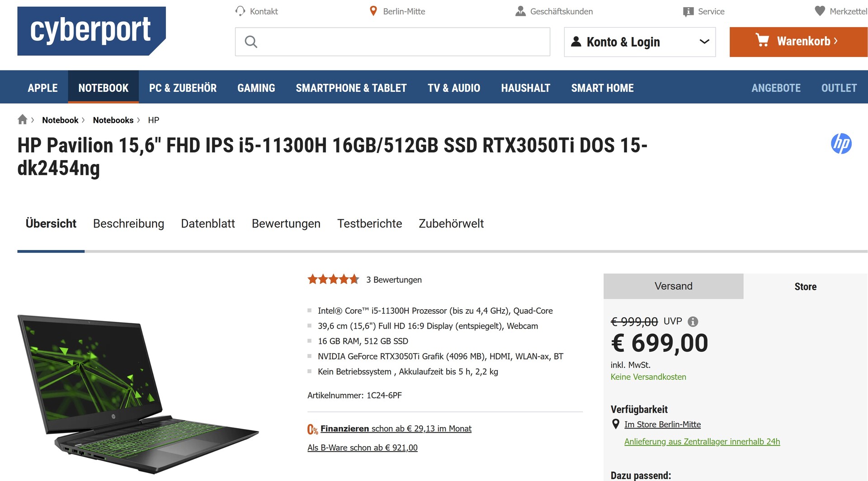The image size is (868, 481).
Task: Click the Kontakt headset icon
Action: click(x=240, y=11)
